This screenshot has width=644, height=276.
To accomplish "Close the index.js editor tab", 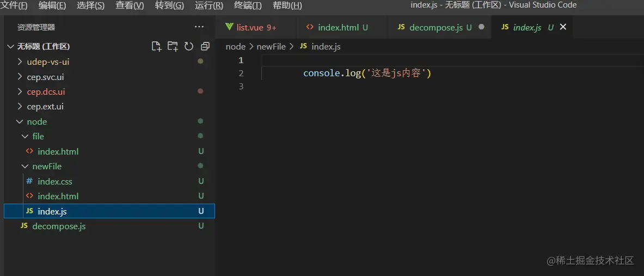I will click(563, 27).
